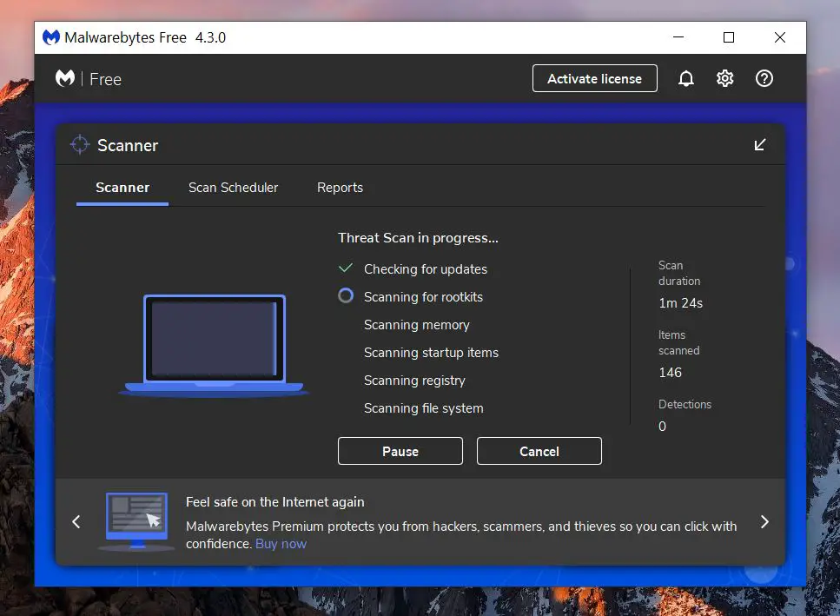Open settings via the gear icon

[724, 79]
